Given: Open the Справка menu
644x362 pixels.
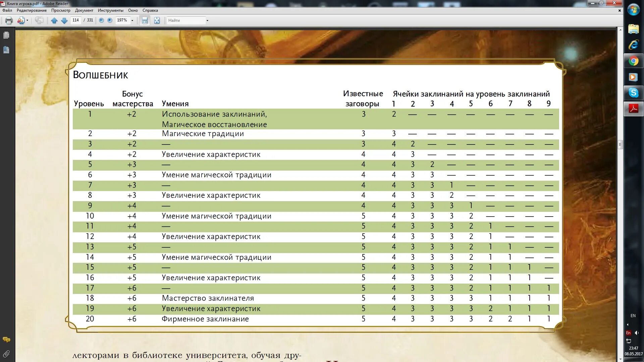Looking at the screenshot, I should (150, 10).
